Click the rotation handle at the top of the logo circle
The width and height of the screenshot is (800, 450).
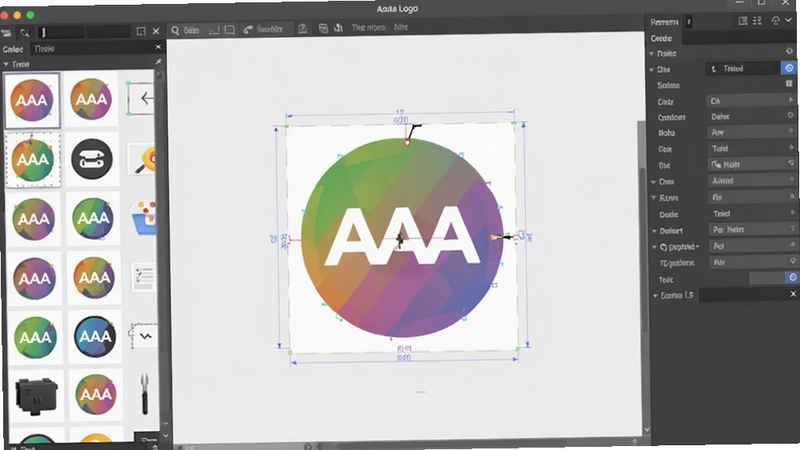[408, 142]
